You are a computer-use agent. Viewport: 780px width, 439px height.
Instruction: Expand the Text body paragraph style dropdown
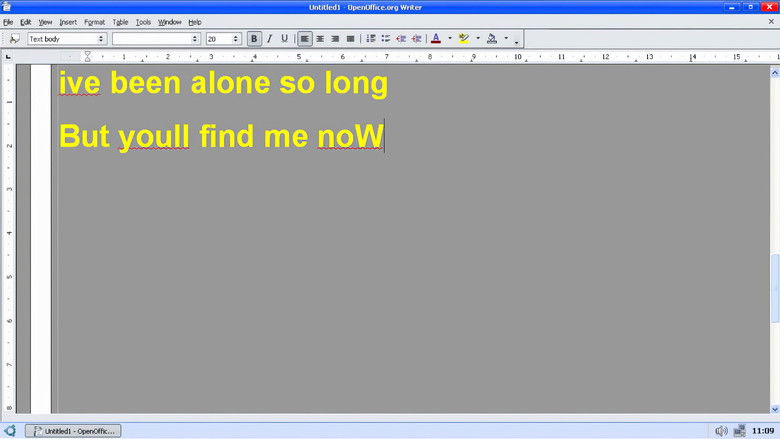(x=101, y=39)
